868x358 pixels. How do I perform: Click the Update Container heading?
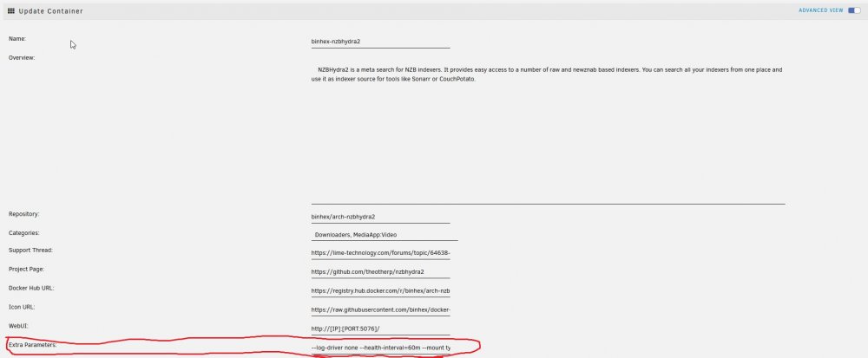[51, 11]
